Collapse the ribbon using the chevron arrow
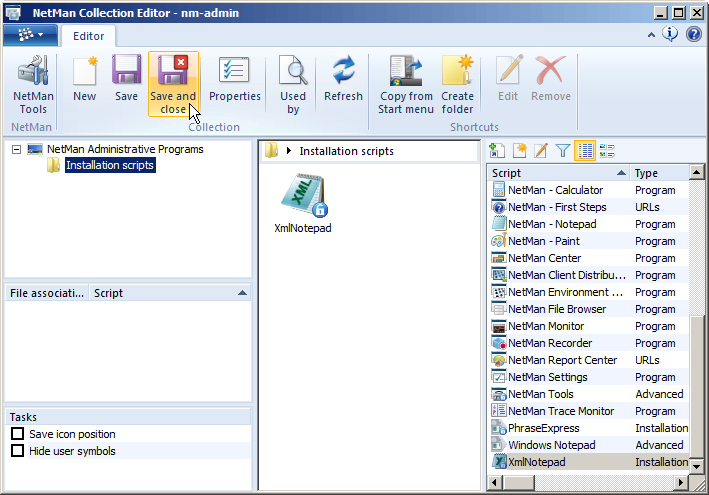 click(652, 35)
